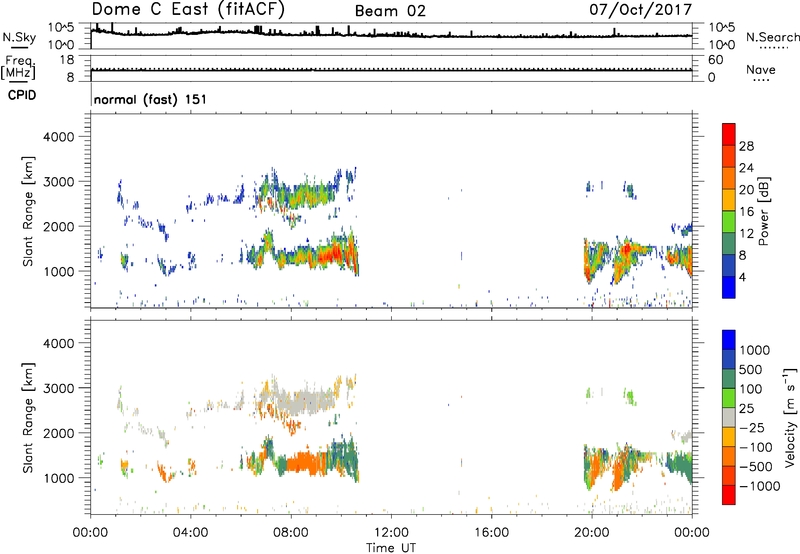This screenshot has width=800, height=554.
Task: Click the 'Time UT' axis title
Action: (x=391, y=547)
